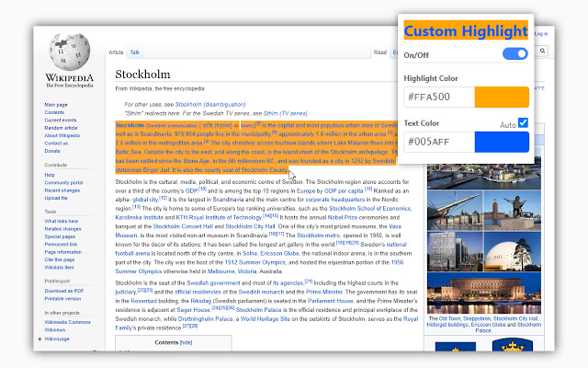Open Related changes link
The width and height of the screenshot is (588, 368).
pyautogui.click(x=62, y=229)
